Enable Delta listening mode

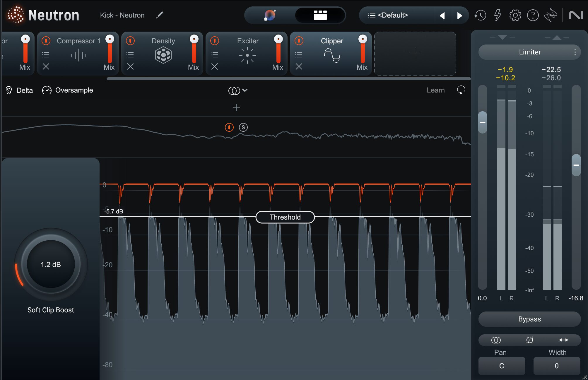(x=19, y=90)
